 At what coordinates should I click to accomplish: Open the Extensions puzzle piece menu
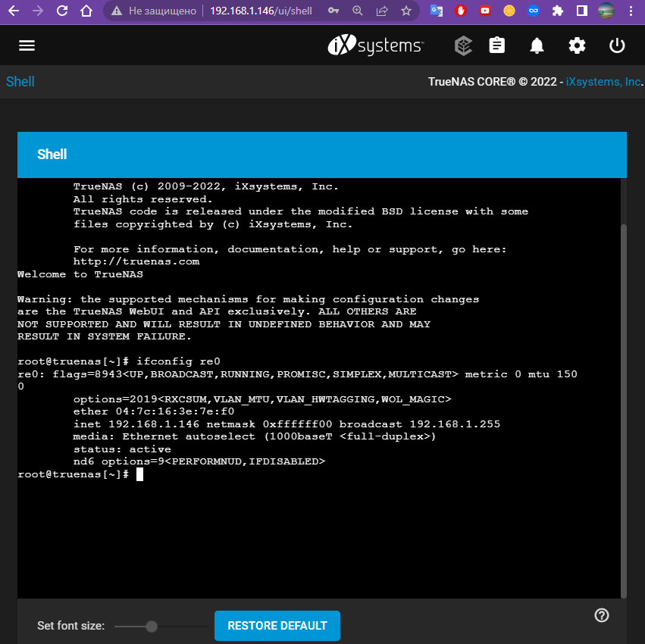(x=558, y=11)
